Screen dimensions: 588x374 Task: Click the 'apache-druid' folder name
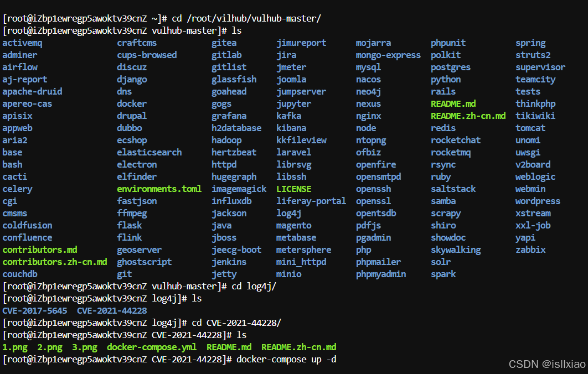pos(32,92)
